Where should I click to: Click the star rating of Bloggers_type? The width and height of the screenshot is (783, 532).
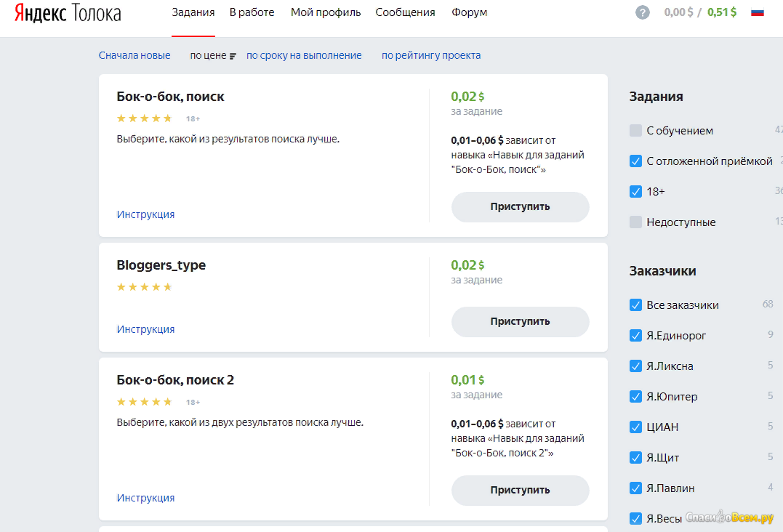(x=145, y=287)
